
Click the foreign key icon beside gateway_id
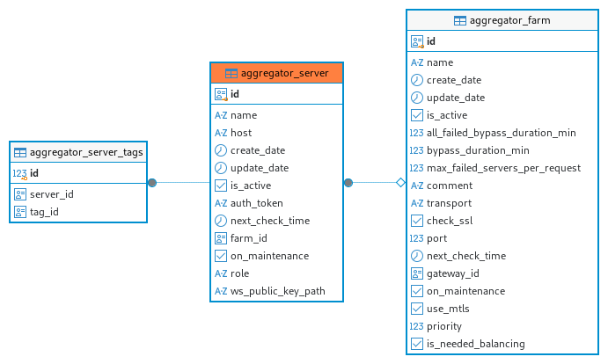(x=417, y=273)
